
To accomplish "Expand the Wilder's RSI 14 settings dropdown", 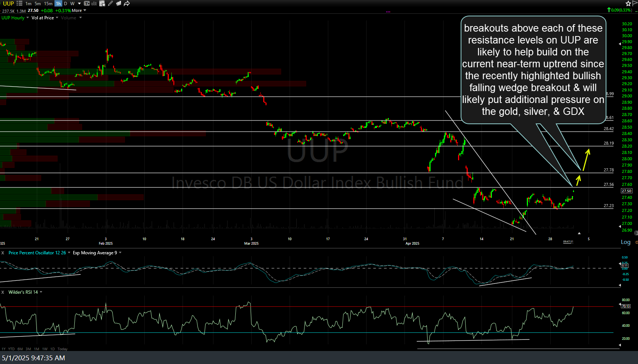I will [x=41, y=292].
